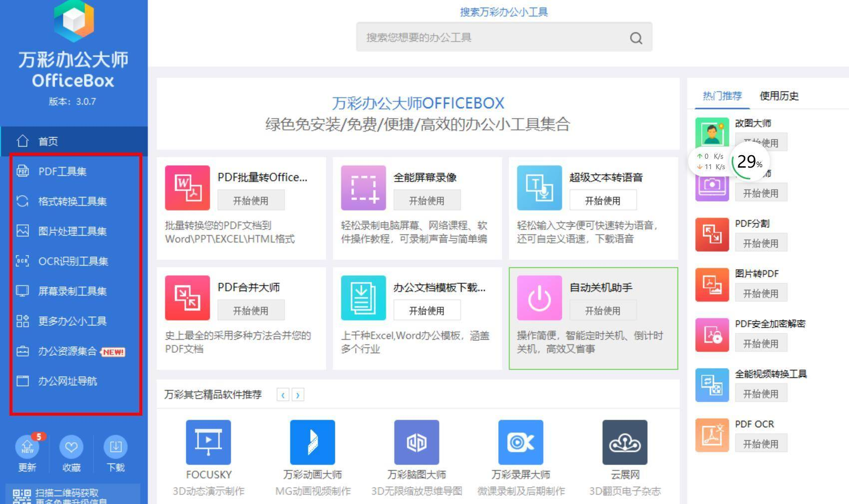Click 开始使用 for 办公文档模板下载
This screenshot has height=504, width=849.
tap(427, 310)
